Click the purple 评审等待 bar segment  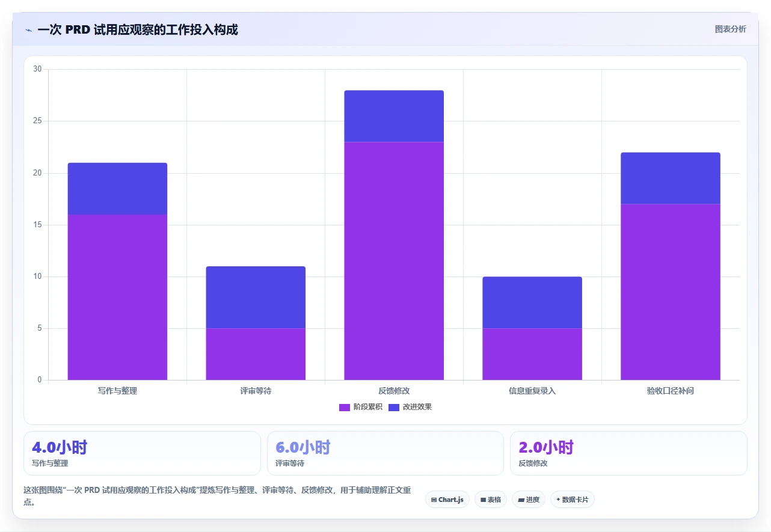(x=256, y=354)
